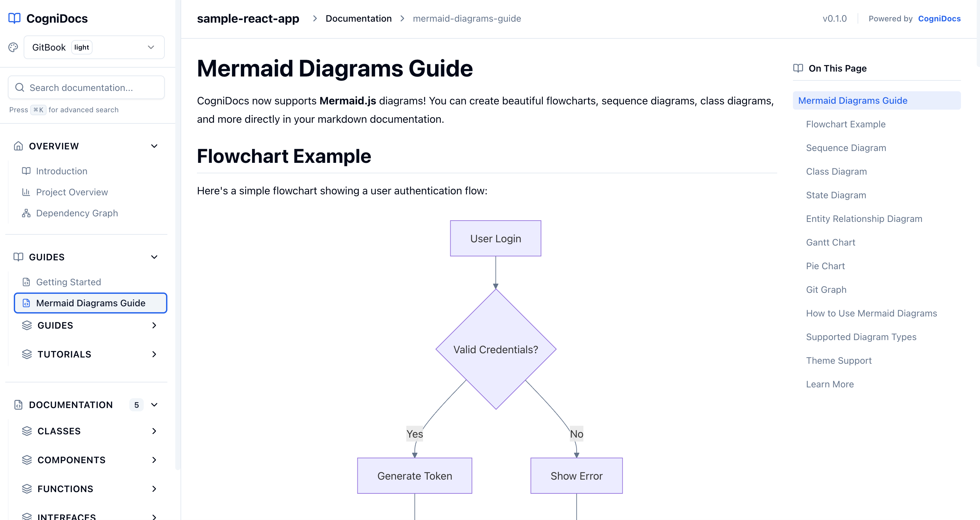Click the book icon next to On This Page

(798, 69)
